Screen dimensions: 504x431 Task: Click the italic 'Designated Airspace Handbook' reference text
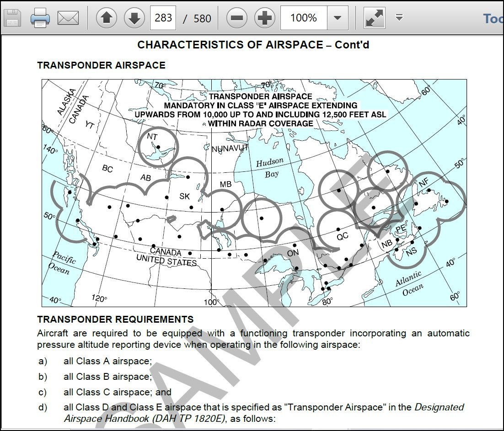point(264,413)
